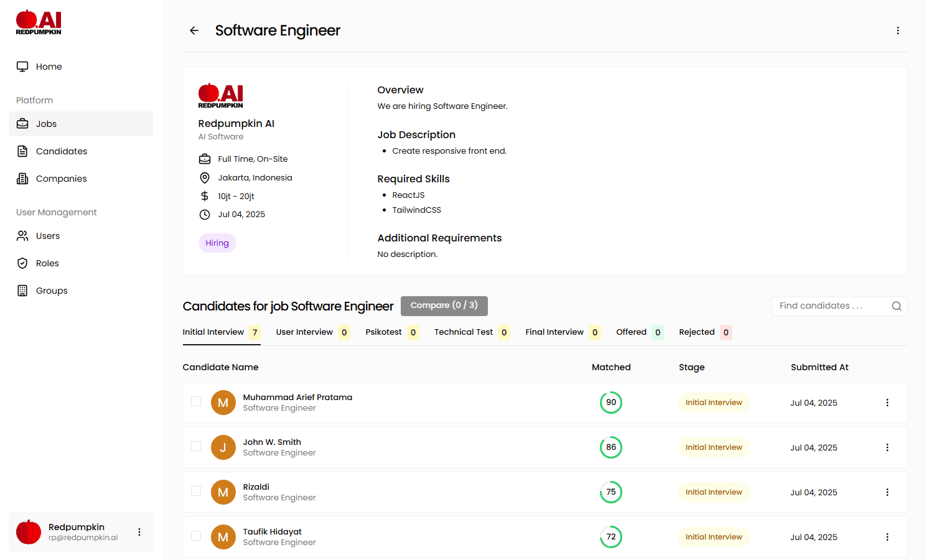Switch to the Rejected tab
The width and height of the screenshot is (926, 560).
(x=697, y=332)
